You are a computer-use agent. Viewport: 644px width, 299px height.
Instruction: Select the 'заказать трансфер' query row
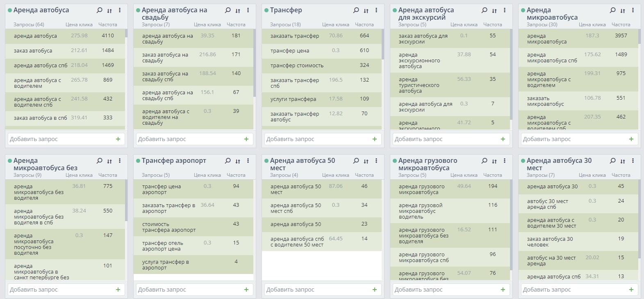click(294, 36)
